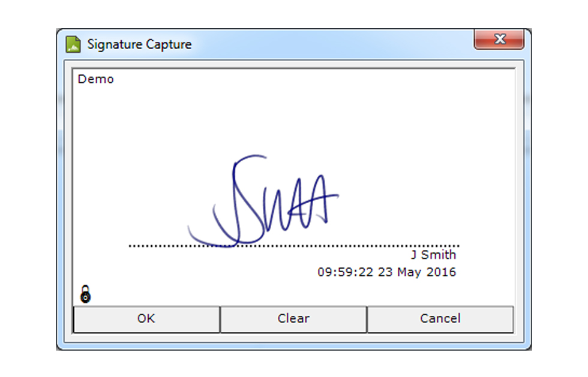Click the left end of the dotted signature line
This screenshot has height=377, width=588.
[131, 246]
